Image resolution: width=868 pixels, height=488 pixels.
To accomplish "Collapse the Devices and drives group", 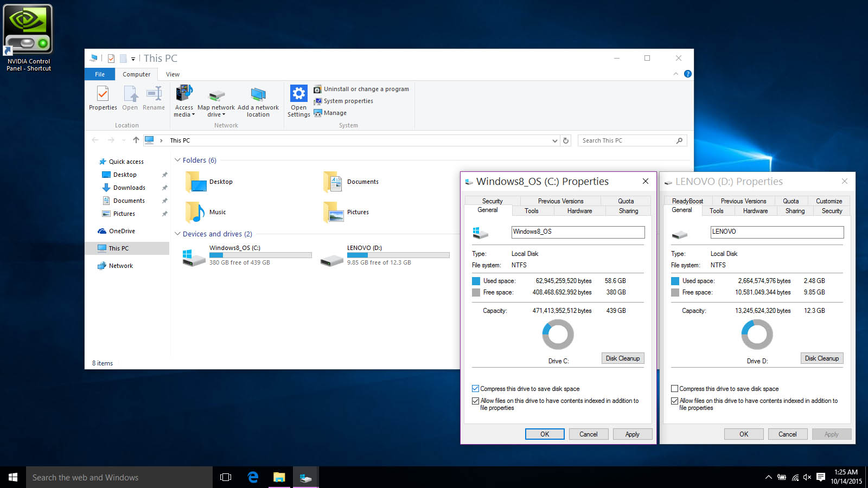I will 177,234.
